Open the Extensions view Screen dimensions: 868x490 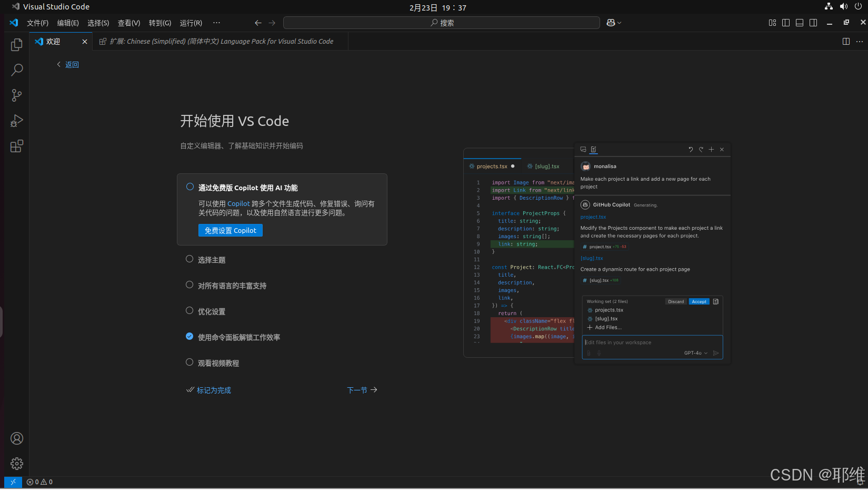(x=16, y=146)
